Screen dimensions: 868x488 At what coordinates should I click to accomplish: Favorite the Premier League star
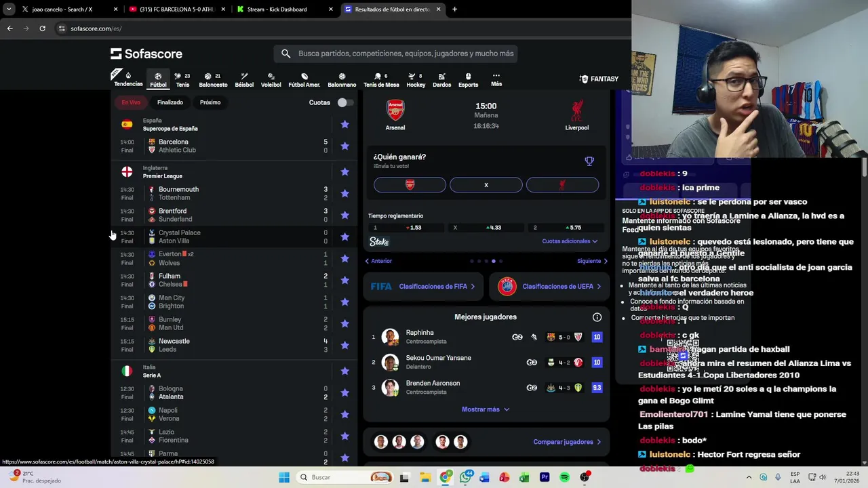click(344, 171)
